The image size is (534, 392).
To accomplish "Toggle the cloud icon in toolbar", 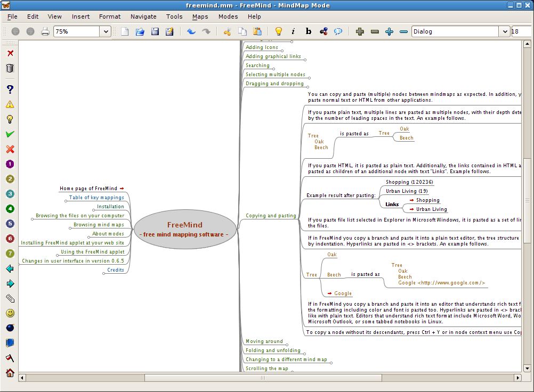I will [x=338, y=31].
